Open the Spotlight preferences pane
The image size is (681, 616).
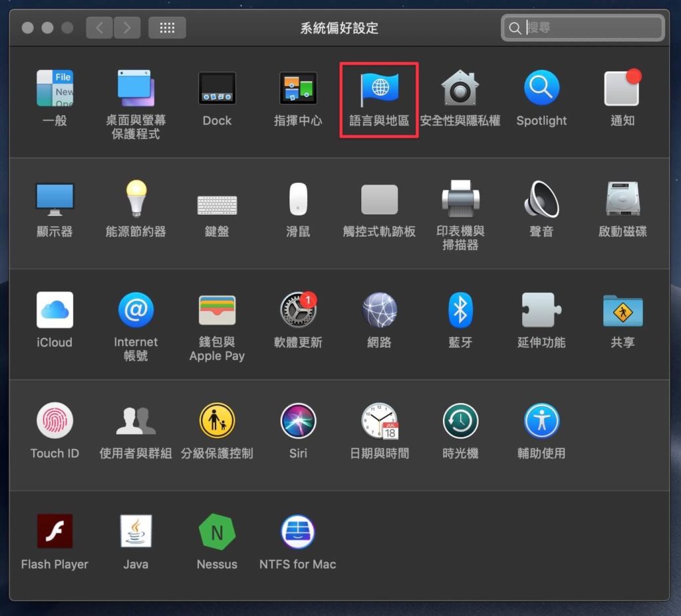coord(541,88)
